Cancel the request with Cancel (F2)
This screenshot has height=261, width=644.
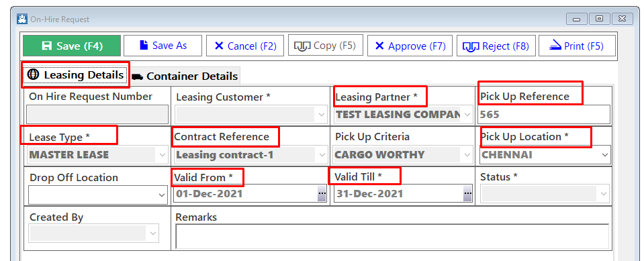point(245,46)
